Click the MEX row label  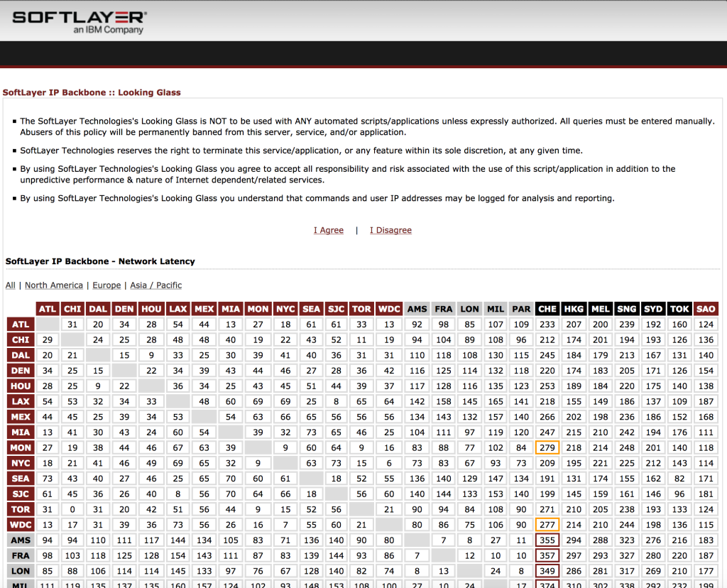point(21,417)
